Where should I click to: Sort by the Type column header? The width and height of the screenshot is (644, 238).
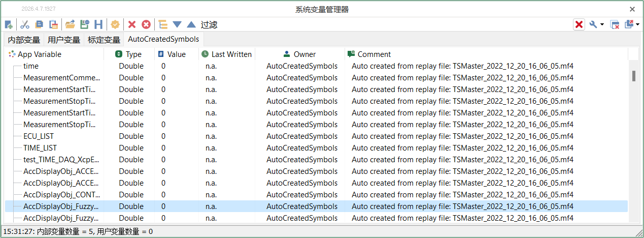coord(129,54)
